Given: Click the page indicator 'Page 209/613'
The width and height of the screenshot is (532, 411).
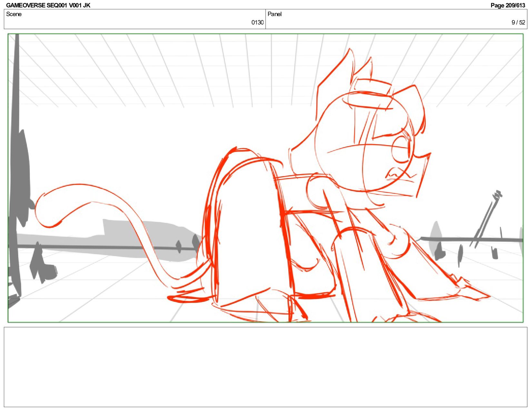Looking at the screenshot, I should (508, 5).
